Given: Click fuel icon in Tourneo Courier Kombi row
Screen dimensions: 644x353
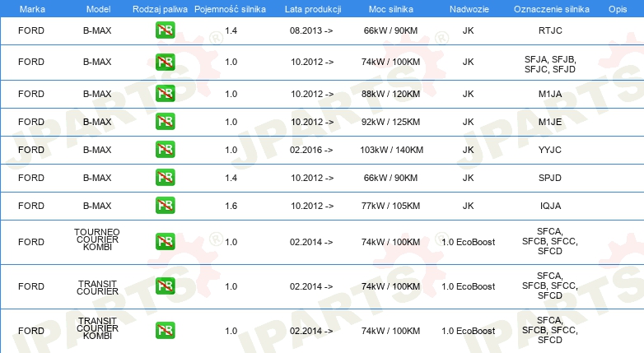Looking at the screenshot, I should click(165, 242).
